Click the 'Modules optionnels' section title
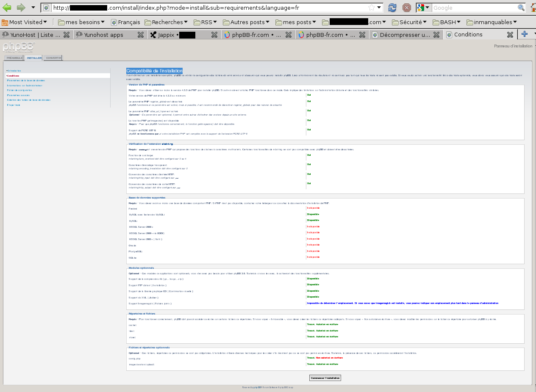The height and width of the screenshot is (392, 536). click(x=141, y=268)
